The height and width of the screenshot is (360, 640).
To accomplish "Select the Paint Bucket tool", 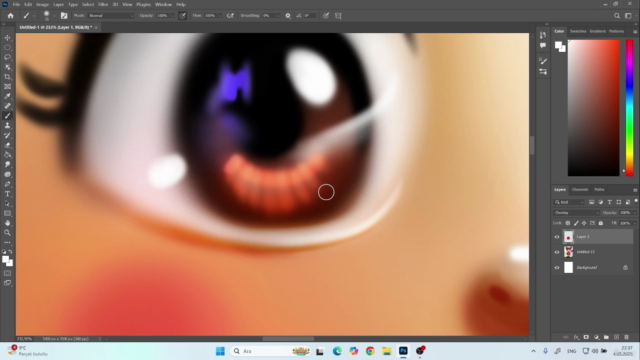I will tap(7, 155).
